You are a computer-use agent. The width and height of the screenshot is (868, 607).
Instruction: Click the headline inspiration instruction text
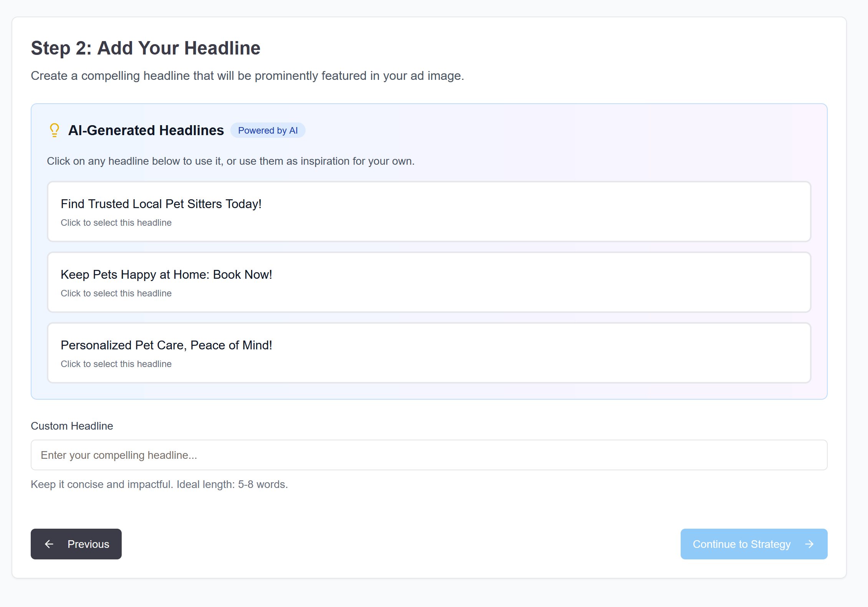[230, 161]
